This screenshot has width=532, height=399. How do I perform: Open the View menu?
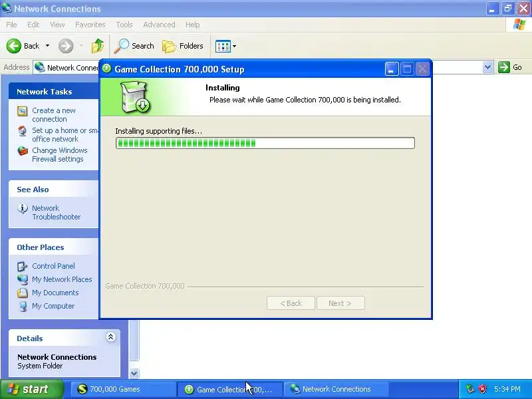(57, 25)
